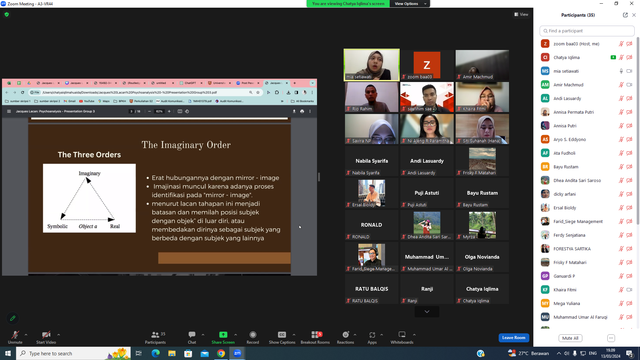The height and width of the screenshot is (360, 640).
Task: Open the Participants panel icon
Action: (155, 335)
